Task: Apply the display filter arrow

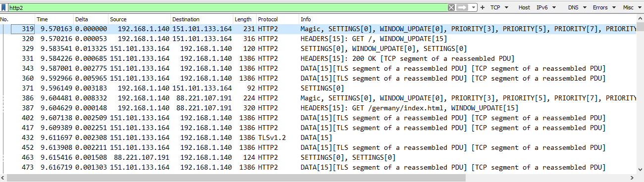Action: pos(462,7)
